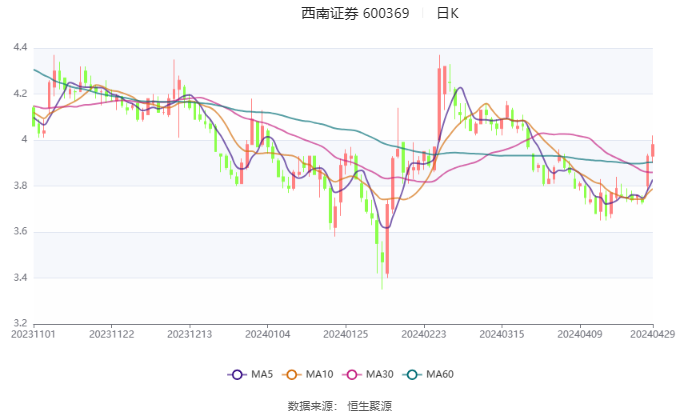The height and width of the screenshot is (413, 680).
Task: Click the 日K chart type label
Action: click(x=448, y=13)
